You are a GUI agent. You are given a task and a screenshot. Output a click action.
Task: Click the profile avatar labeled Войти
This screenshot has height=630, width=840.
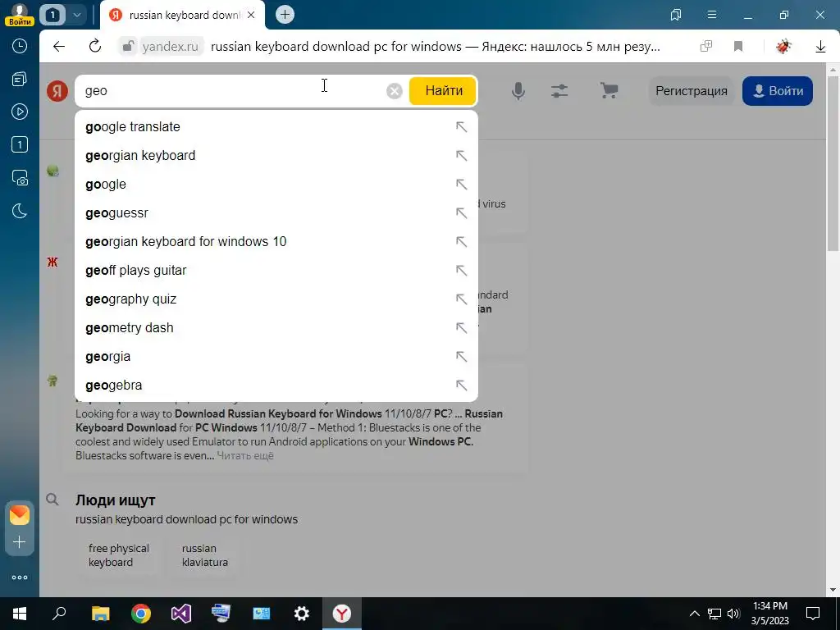pos(20,14)
